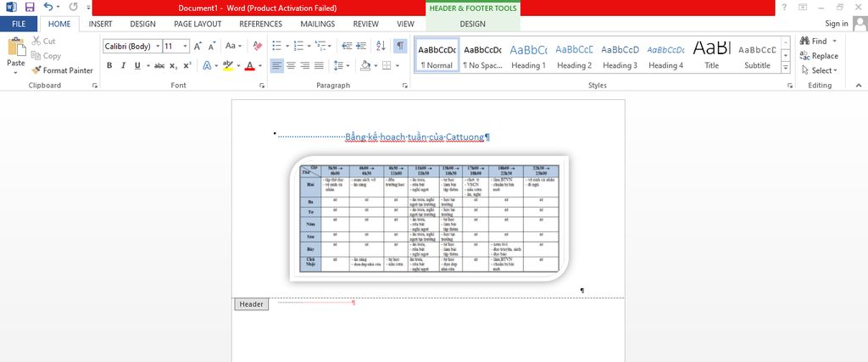Screen dimensions: 868x362
Task: Center the text
Action: click(291, 65)
